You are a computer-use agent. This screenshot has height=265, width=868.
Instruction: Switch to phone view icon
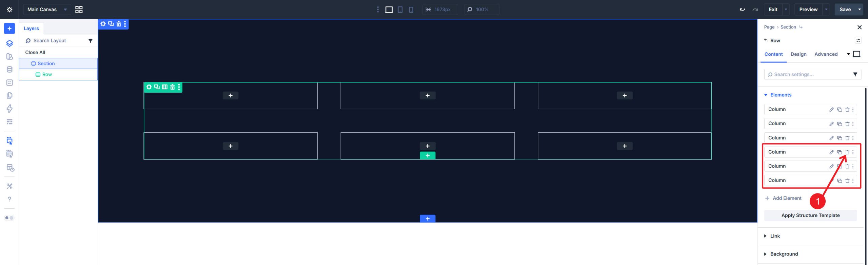click(411, 10)
